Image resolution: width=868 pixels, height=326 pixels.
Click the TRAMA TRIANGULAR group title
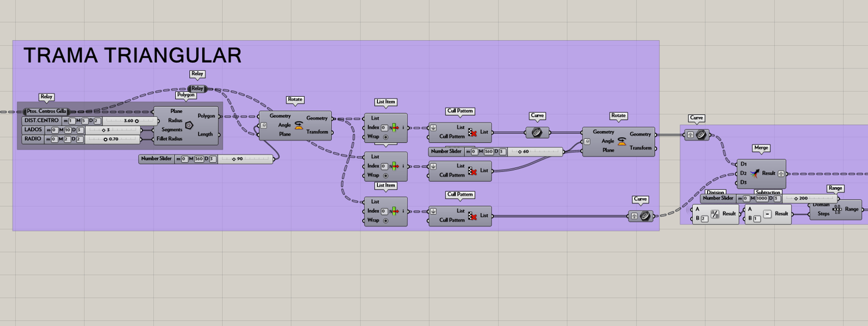pyautogui.click(x=132, y=55)
